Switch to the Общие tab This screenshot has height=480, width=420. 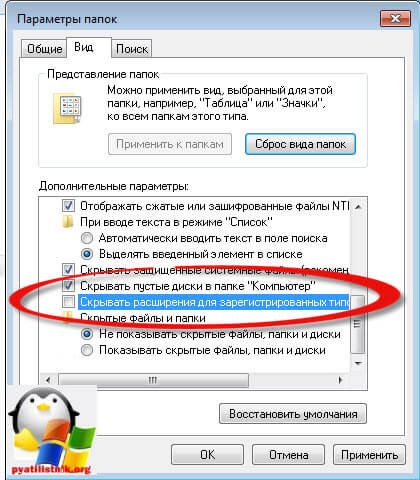[x=44, y=49]
